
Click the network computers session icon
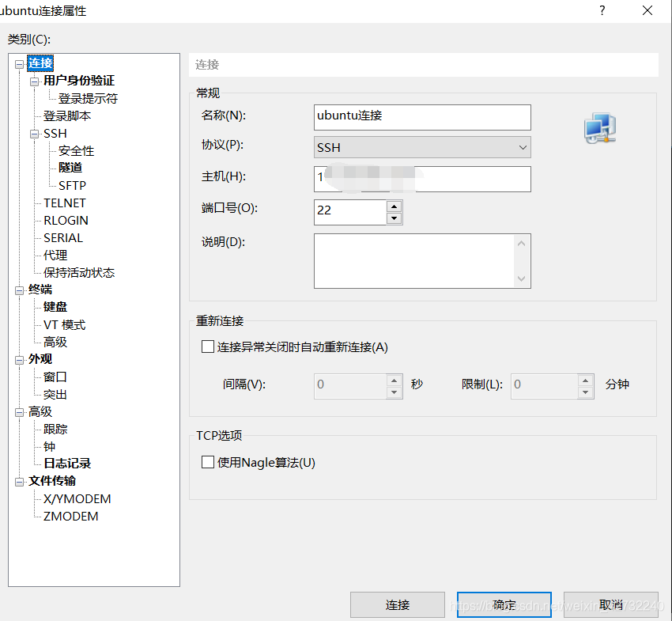click(600, 128)
